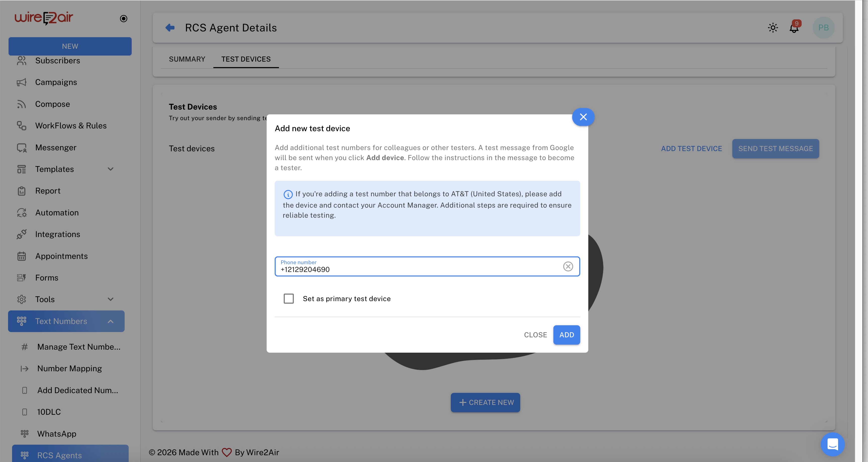
Task: Click the ADD button in the dialog
Action: click(x=566, y=335)
